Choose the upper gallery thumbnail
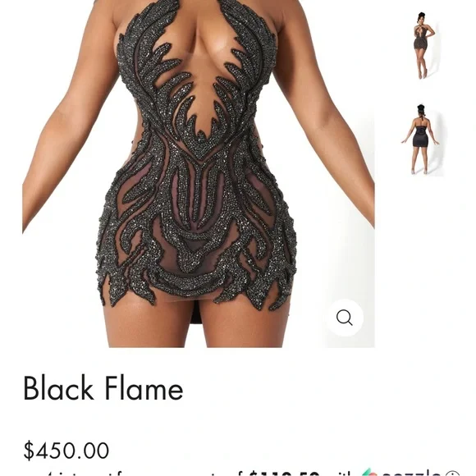This screenshot has width=476, height=476. (x=423, y=45)
